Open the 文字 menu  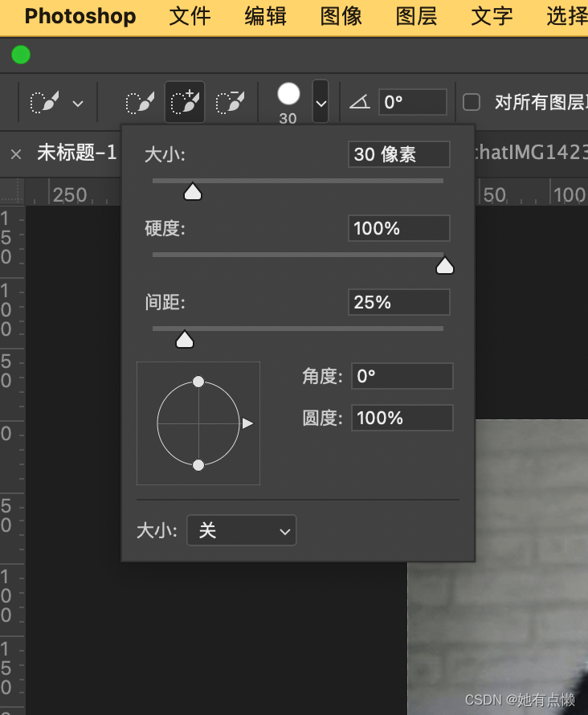(492, 16)
